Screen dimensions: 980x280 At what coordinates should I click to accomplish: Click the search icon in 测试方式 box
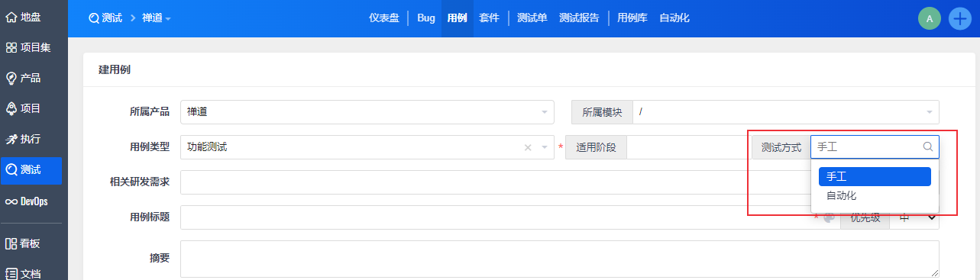click(928, 146)
